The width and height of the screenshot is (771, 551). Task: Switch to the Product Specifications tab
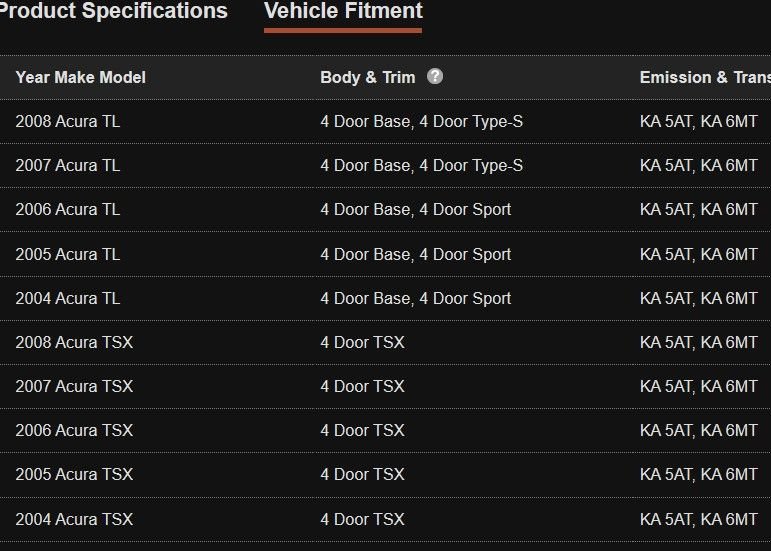coord(113,12)
